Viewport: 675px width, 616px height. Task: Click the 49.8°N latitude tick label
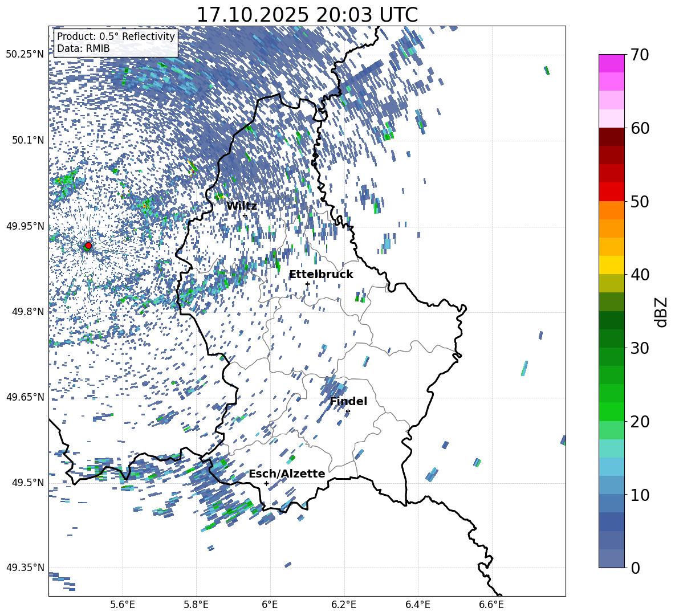27,312
